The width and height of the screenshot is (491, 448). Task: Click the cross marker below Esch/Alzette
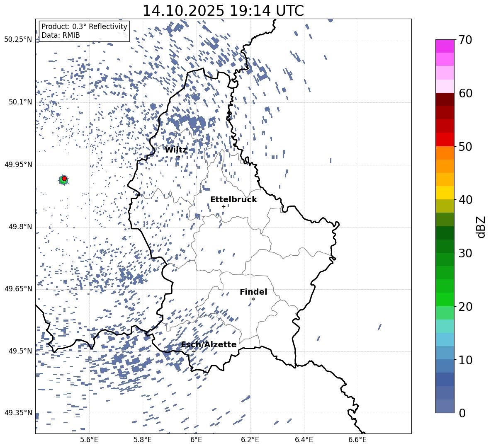[194, 351]
